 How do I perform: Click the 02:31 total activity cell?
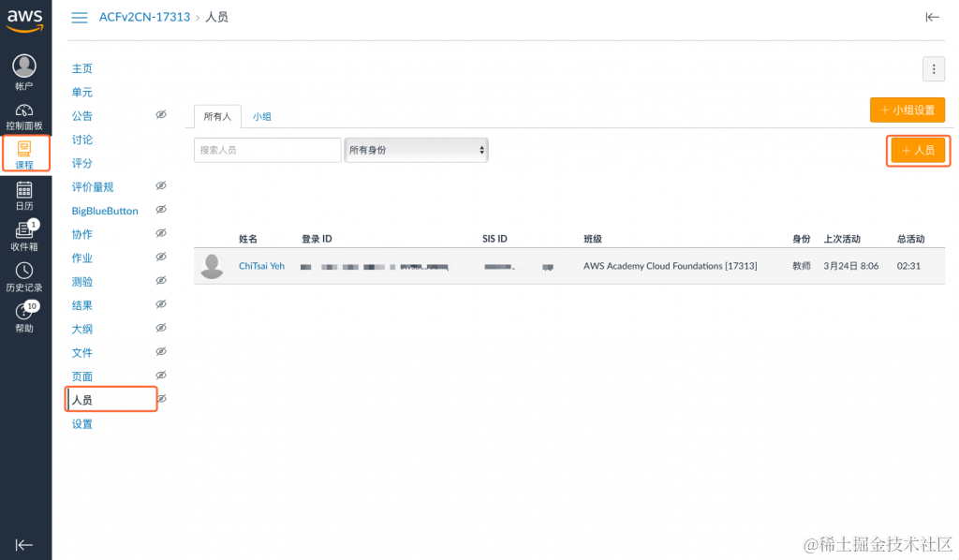tap(908, 266)
